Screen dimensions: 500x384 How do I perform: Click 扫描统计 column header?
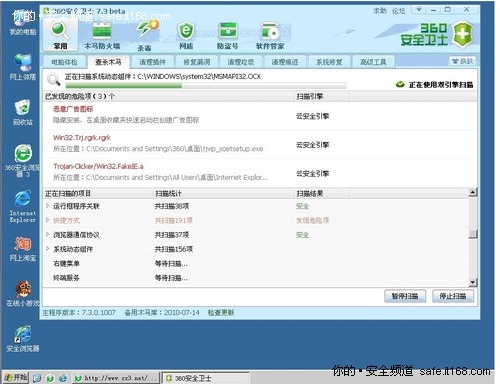coord(223,193)
